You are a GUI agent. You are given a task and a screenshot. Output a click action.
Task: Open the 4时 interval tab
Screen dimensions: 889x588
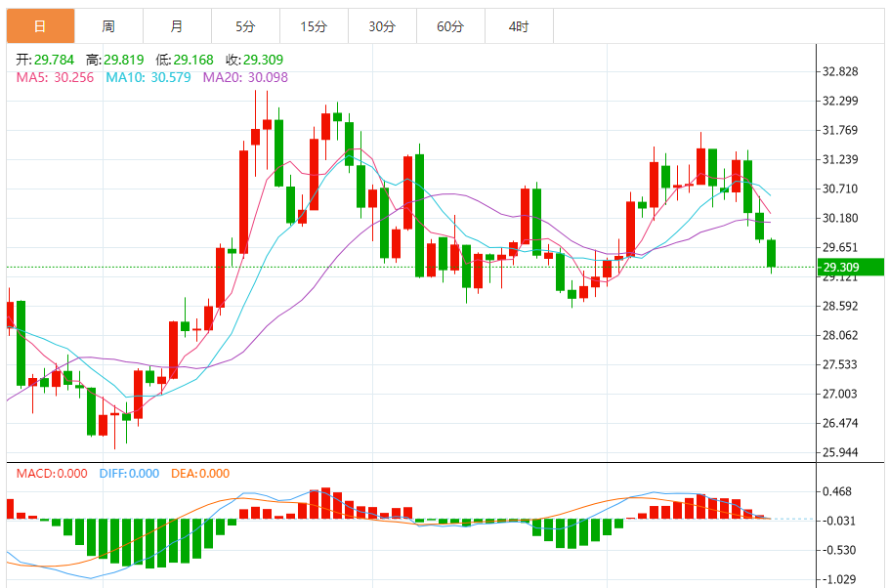pyautogui.click(x=519, y=26)
